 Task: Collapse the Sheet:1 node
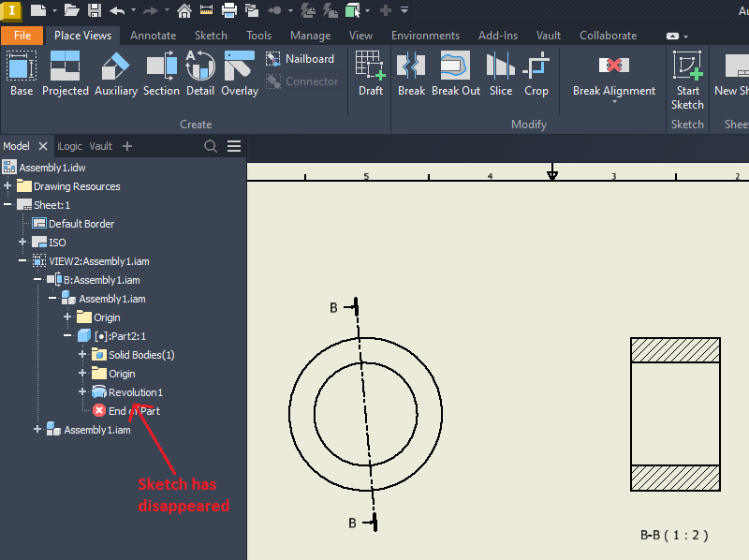[x=7, y=204]
